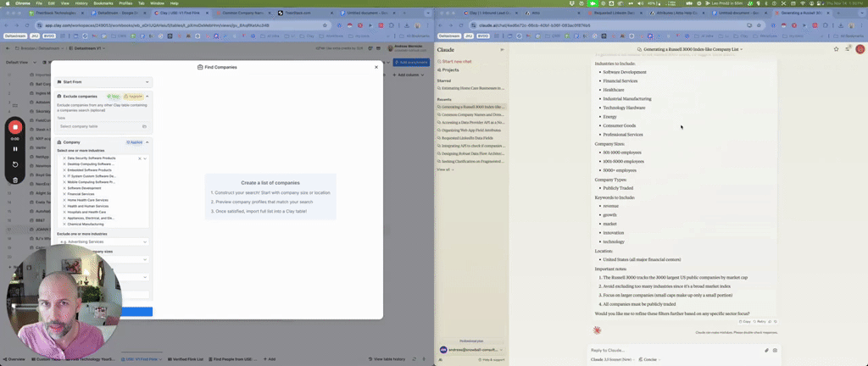Delete the recording with trash icon
This screenshot has height=366, width=868.
(x=15, y=180)
